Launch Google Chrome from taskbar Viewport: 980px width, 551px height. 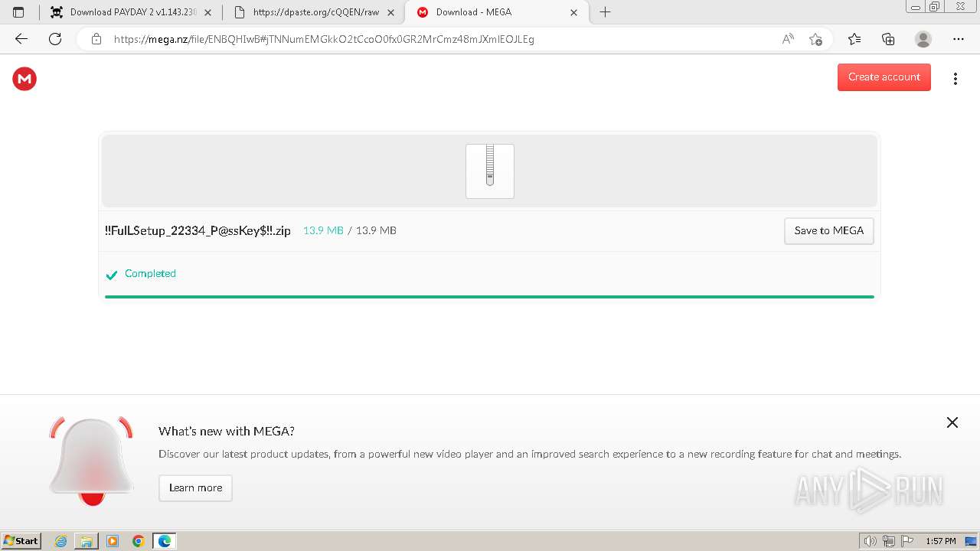[139, 541]
